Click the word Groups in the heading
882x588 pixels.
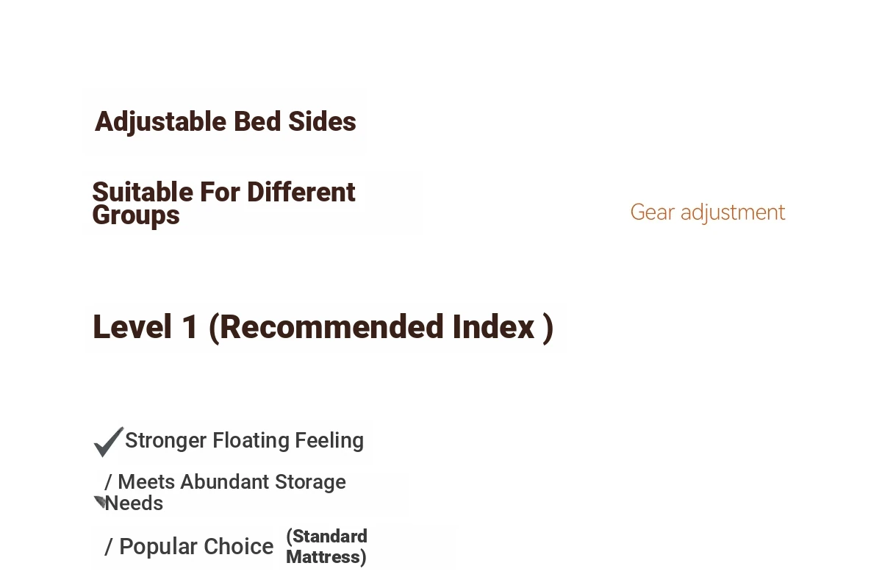[136, 215]
